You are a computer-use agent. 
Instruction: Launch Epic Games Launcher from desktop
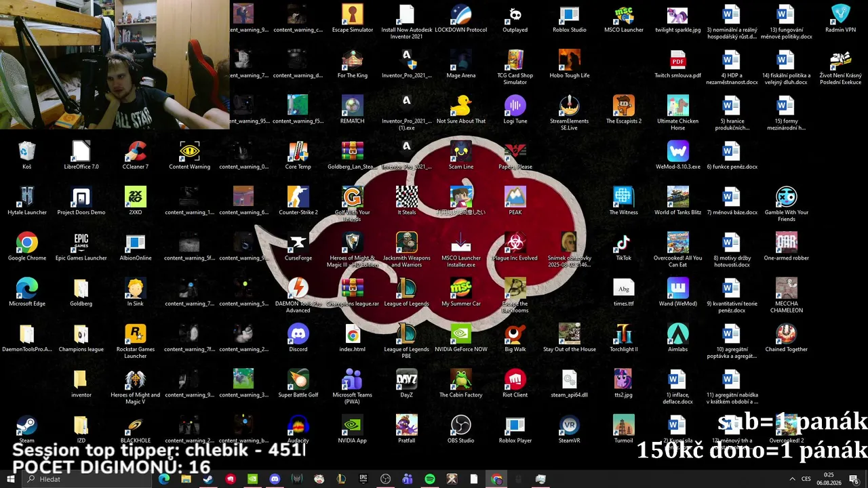tap(81, 247)
